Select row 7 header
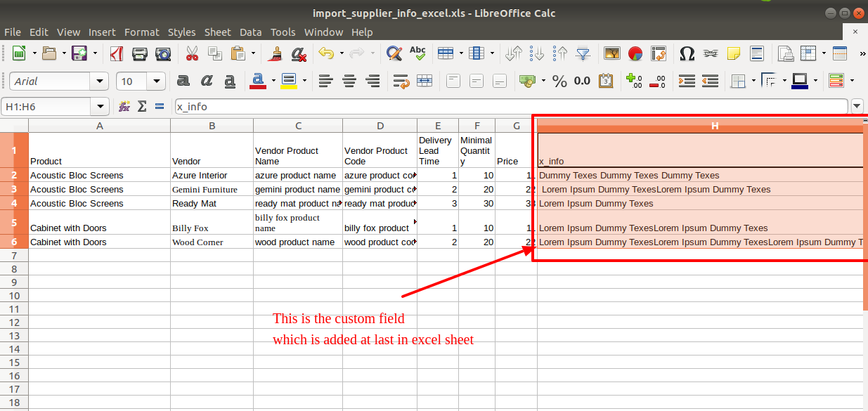Screen dimensions: 868x411 click(x=14, y=256)
